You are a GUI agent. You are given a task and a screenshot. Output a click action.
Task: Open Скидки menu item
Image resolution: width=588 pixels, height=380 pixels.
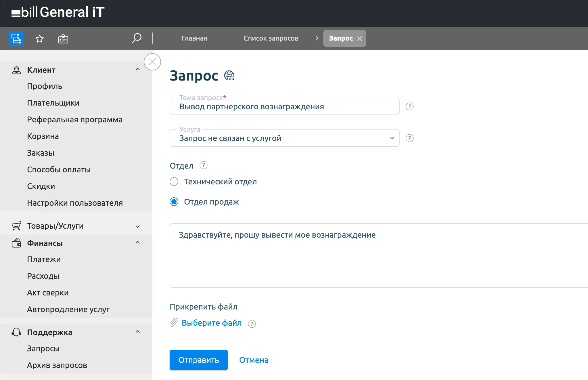(x=41, y=186)
